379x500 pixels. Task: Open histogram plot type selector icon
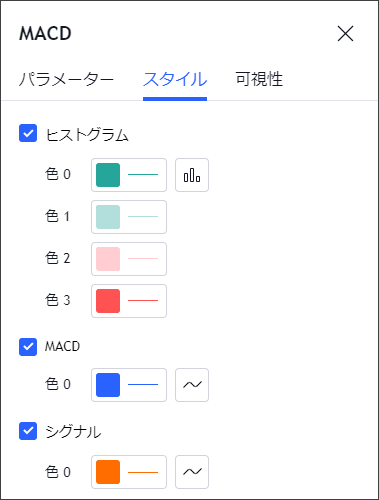[192, 175]
